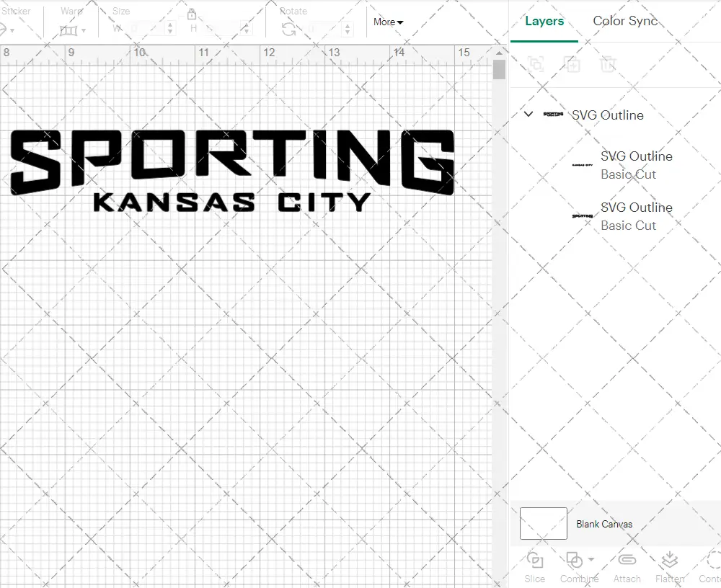This screenshot has width=721, height=588.
Task: Select the Blank Canvas entry
Action: coord(606,524)
